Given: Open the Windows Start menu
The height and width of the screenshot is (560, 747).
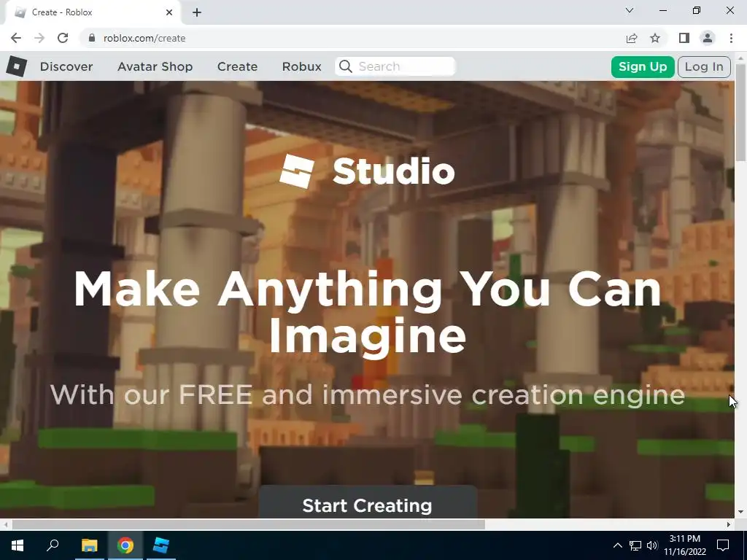Looking at the screenshot, I should coord(18,545).
